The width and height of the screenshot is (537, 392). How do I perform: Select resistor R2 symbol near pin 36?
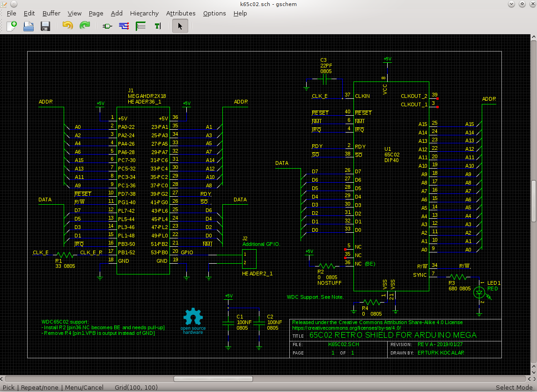[327, 266]
